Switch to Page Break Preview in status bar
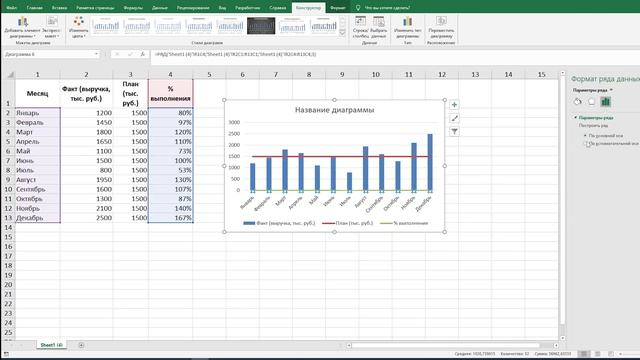Viewport: 640px width, 360px height. 611,354
